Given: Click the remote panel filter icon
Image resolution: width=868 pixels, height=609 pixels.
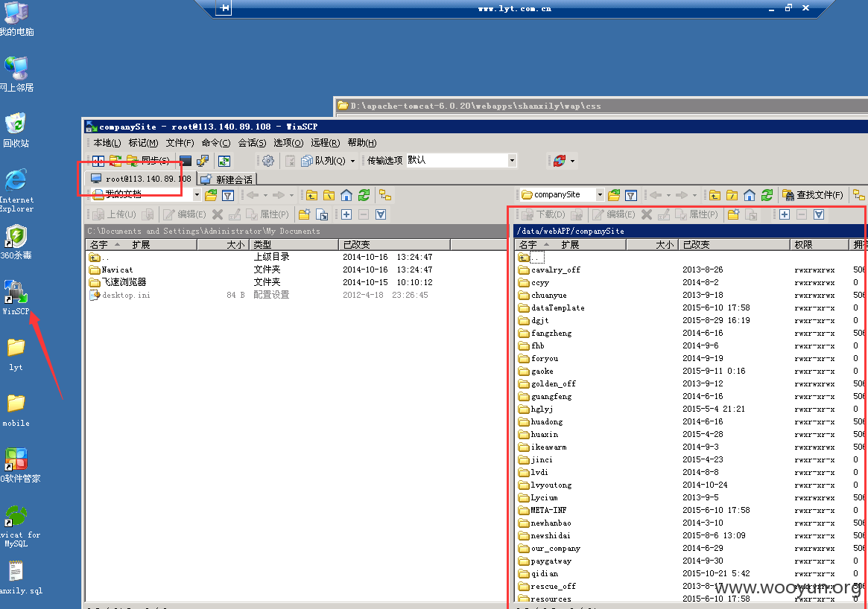Looking at the screenshot, I should coord(630,195).
